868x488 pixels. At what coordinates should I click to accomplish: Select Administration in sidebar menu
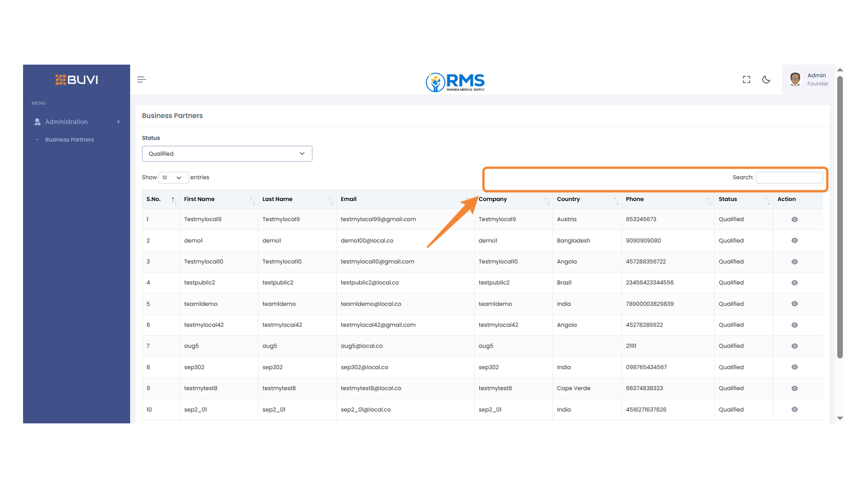tap(66, 122)
